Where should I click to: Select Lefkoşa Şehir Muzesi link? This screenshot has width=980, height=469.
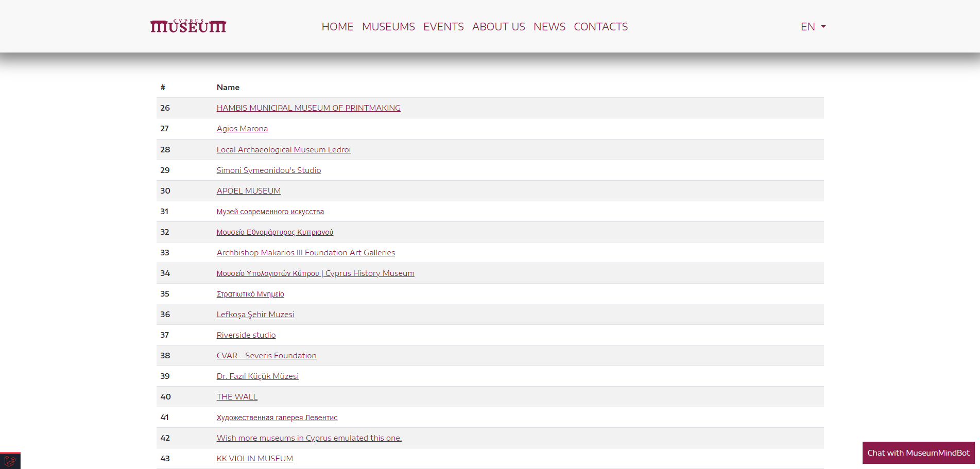tap(255, 315)
